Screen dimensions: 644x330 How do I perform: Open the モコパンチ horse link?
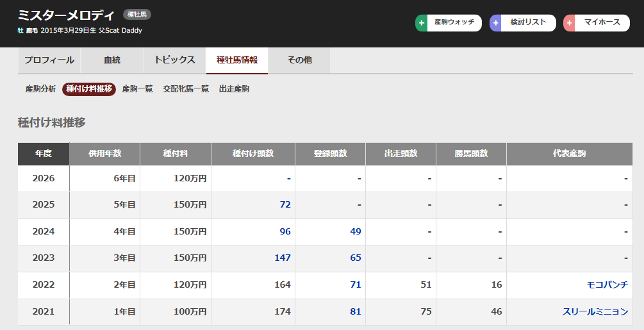[607, 285]
